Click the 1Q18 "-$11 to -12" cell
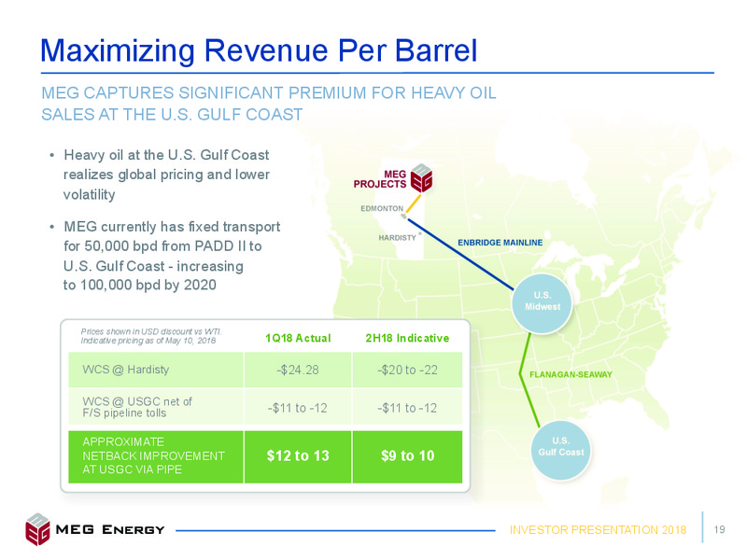The image size is (747, 560). [298, 408]
